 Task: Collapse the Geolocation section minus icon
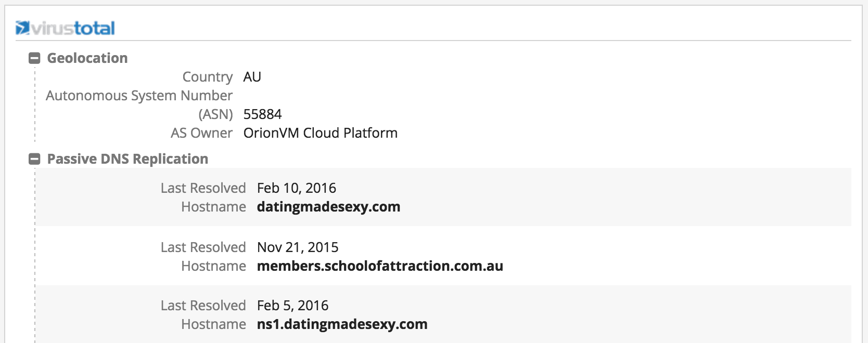click(x=34, y=58)
